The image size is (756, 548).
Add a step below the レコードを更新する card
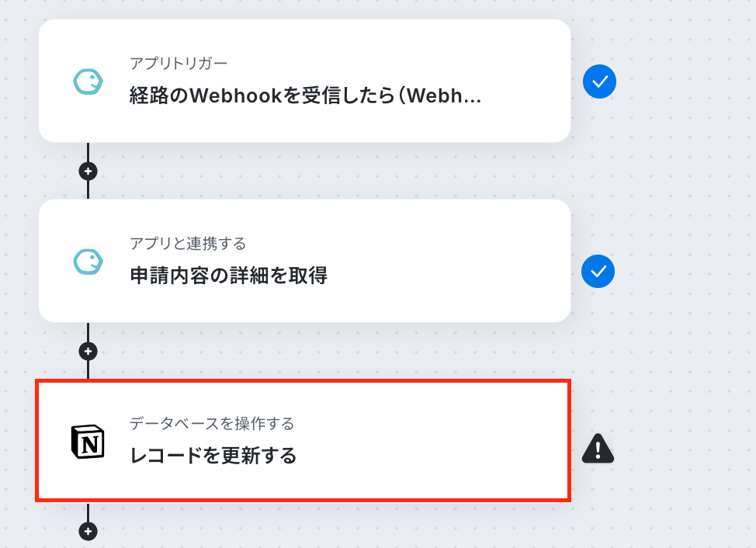[88, 532]
